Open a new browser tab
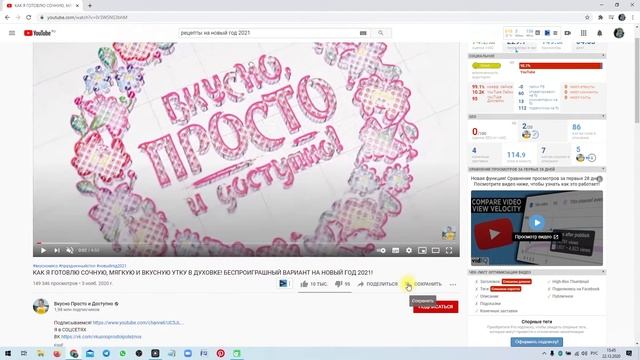This screenshot has width=640, height=360. [x=90, y=5]
